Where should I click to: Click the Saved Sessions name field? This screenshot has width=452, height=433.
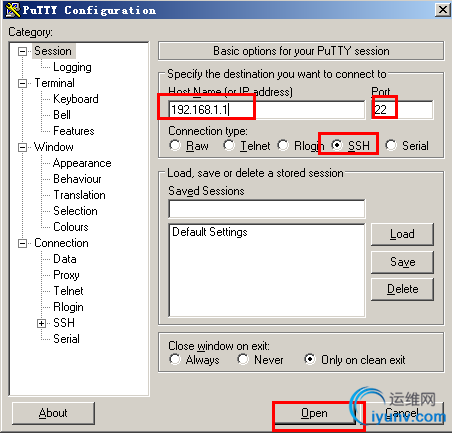pyautogui.click(x=267, y=209)
